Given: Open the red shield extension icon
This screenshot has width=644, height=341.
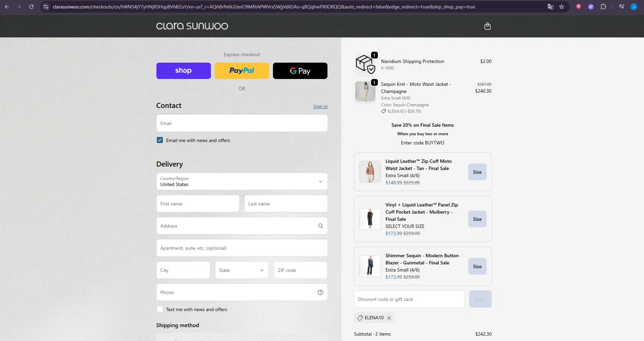Looking at the screenshot, I should point(578,7).
